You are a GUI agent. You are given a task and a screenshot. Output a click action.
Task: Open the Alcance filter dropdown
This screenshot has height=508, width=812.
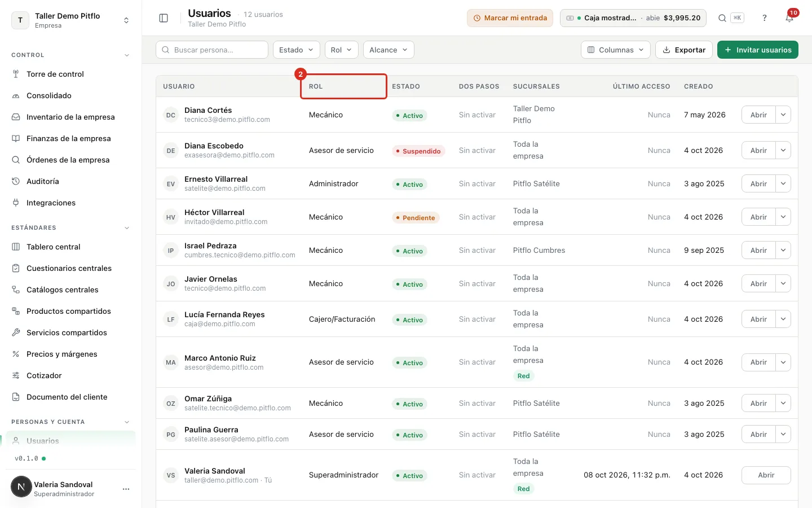[389, 50]
